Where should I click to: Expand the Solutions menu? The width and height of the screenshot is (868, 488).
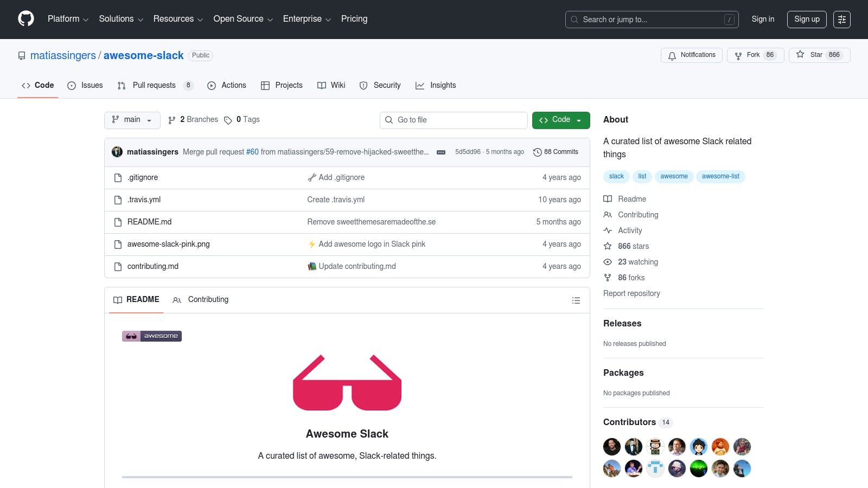[121, 19]
